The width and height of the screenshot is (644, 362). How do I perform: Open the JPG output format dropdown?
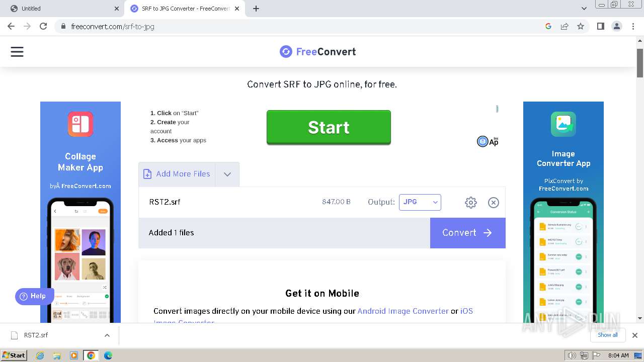(420, 202)
